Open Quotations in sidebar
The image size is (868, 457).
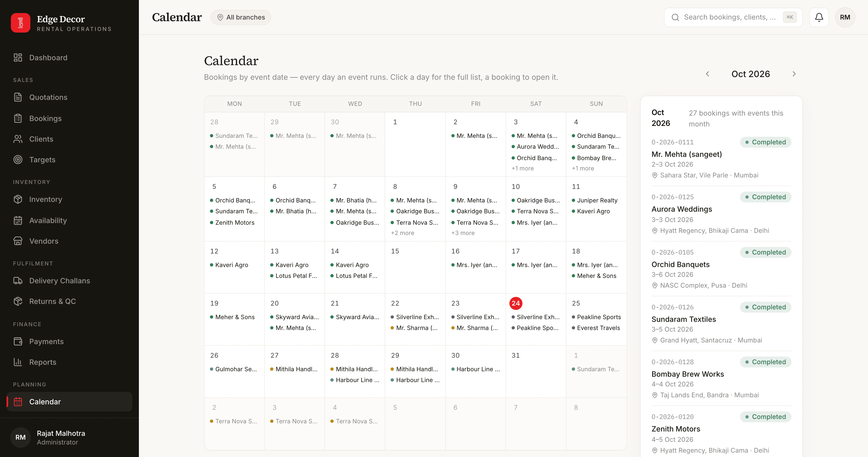69,97
